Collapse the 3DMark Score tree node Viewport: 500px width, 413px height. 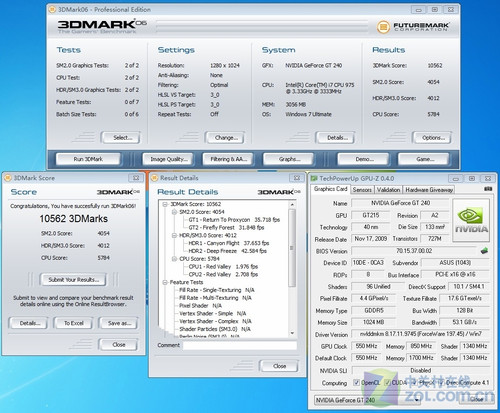[x=165, y=204]
